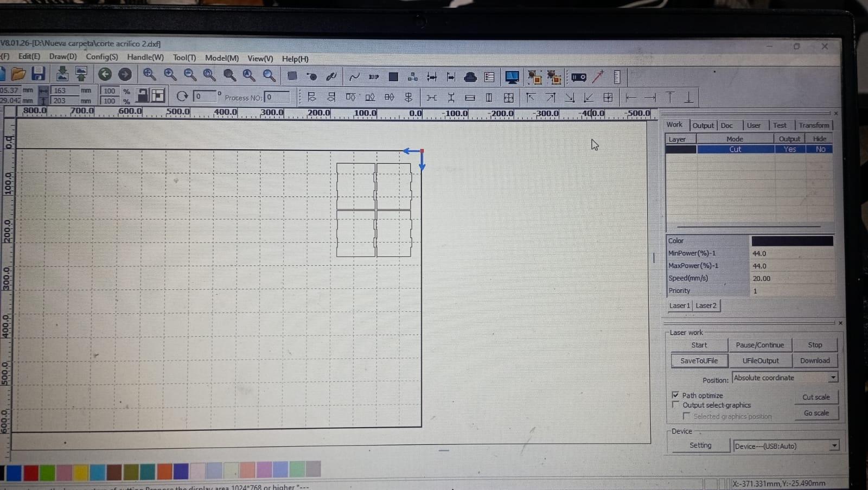Click the cloud-shaped toolbar icon
Viewport: 868px width, 490px height.
(470, 78)
